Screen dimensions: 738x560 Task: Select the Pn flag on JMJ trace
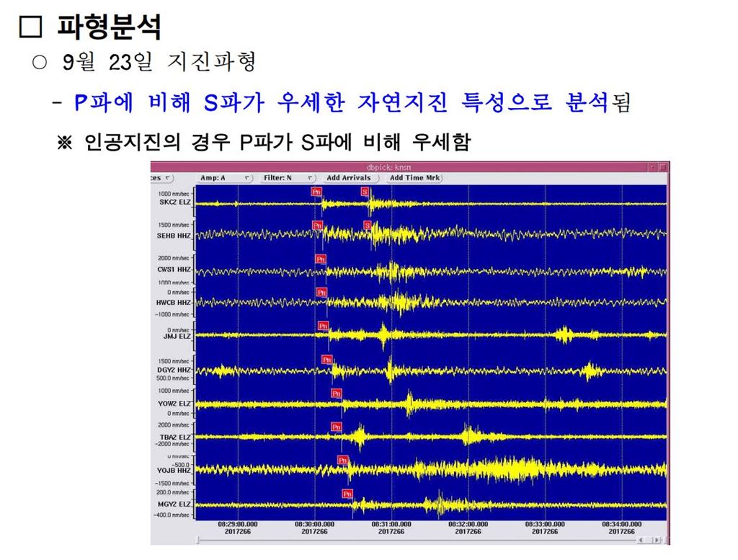pos(324,326)
